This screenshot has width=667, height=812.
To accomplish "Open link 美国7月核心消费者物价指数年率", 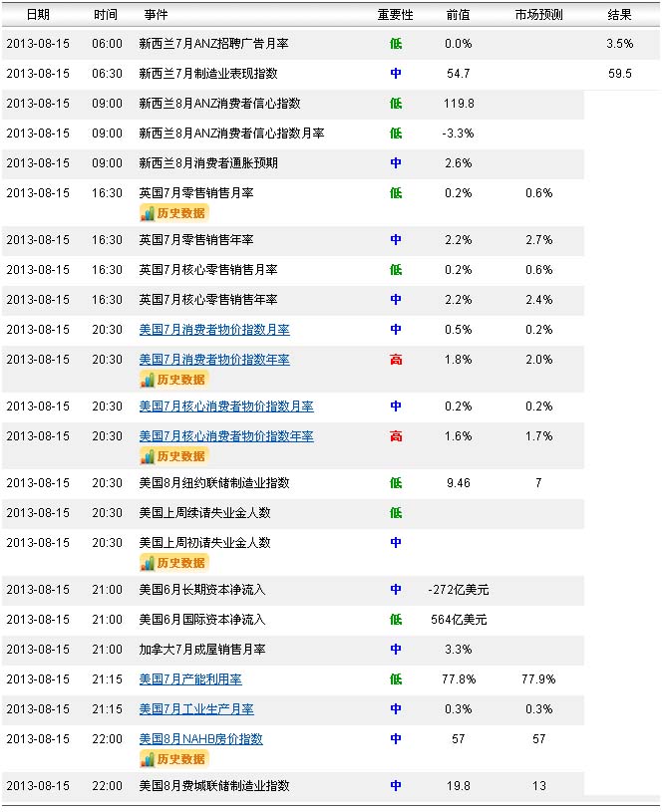I will (x=226, y=436).
